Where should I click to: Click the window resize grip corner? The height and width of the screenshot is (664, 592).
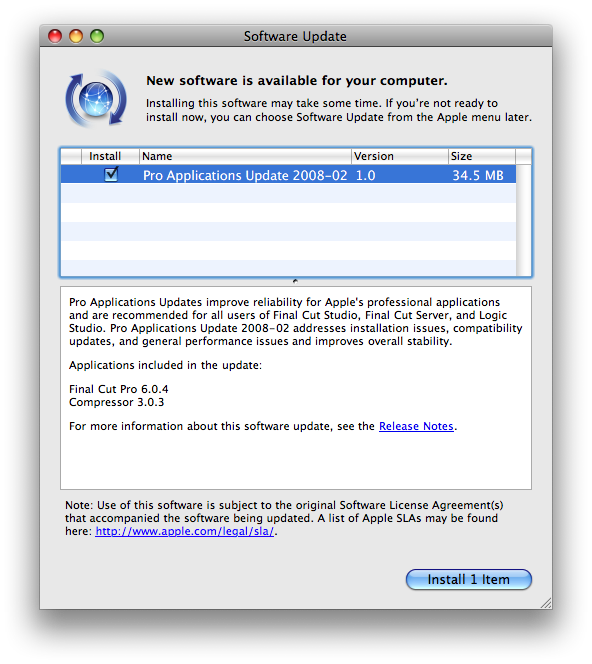545,603
